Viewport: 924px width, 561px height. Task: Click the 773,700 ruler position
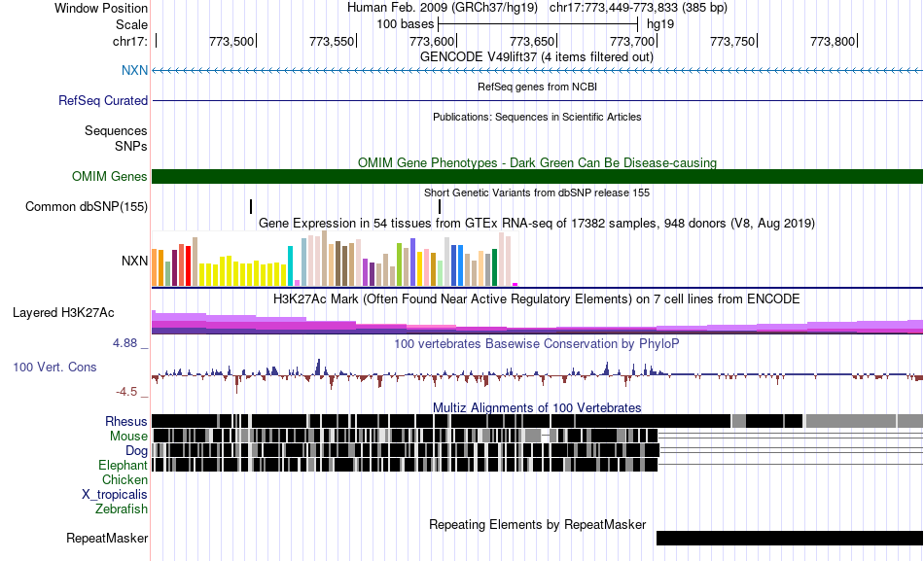(x=632, y=41)
